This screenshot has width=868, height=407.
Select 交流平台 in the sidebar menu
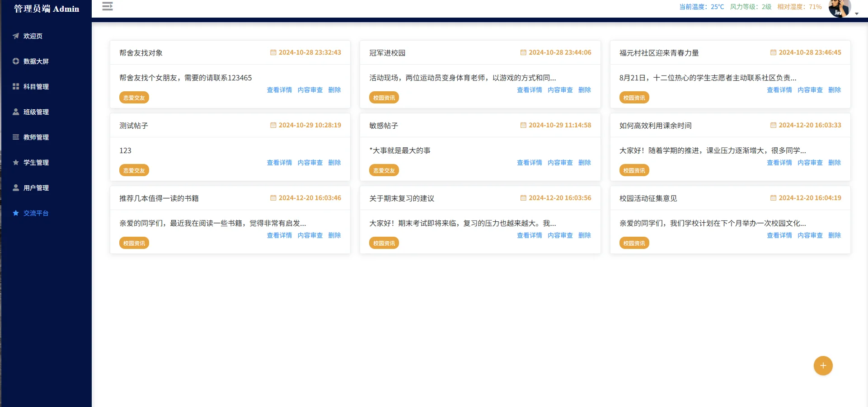(36, 213)
